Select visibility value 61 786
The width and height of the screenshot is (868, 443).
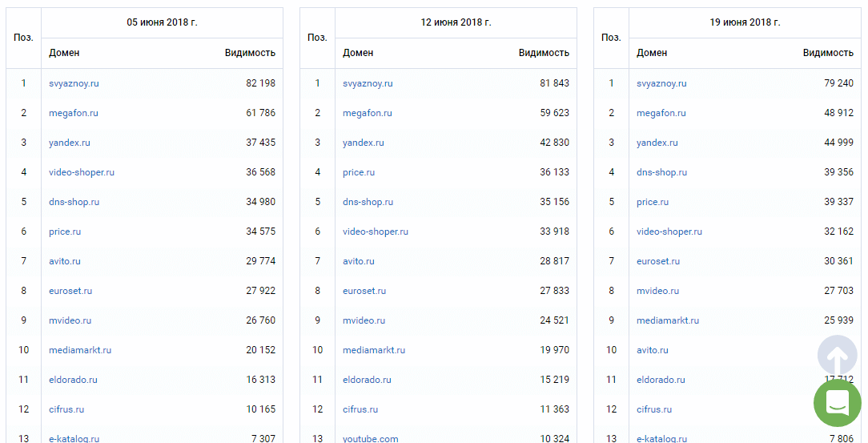click(x=261, y=113)
